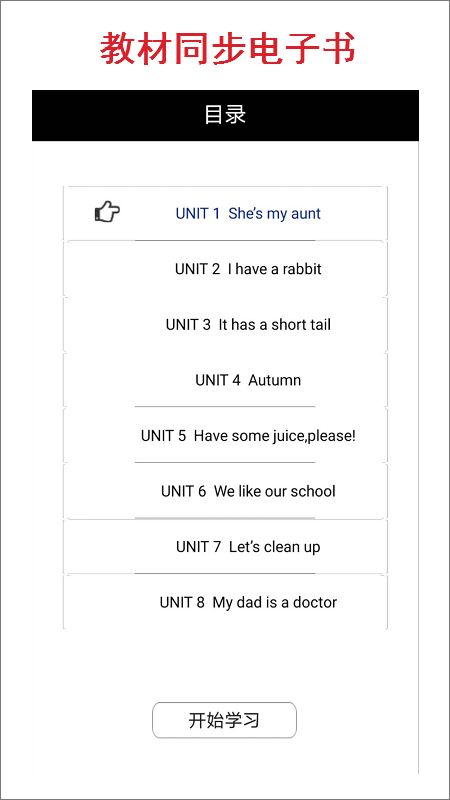Click the "UNIT 6" label in the list
The image size is (450, 800).
point(184,491)
